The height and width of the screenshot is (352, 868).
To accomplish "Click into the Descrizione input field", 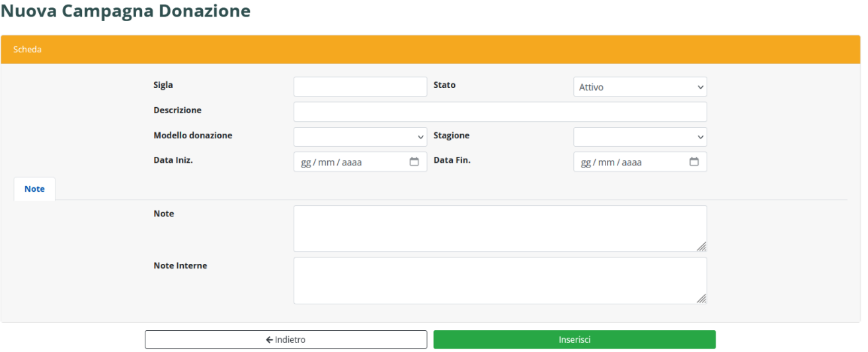I will pos(500,112).
